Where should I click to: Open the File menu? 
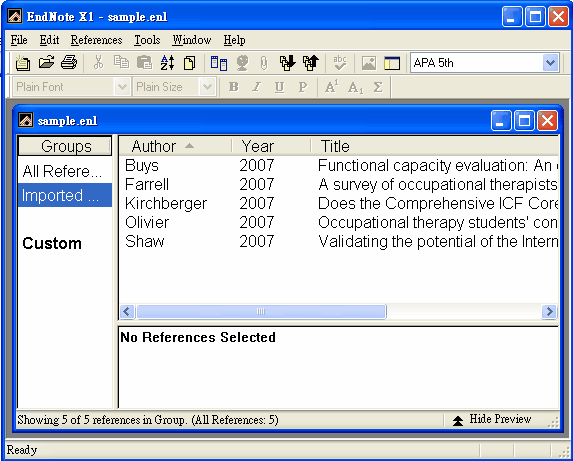click(19, 40)
